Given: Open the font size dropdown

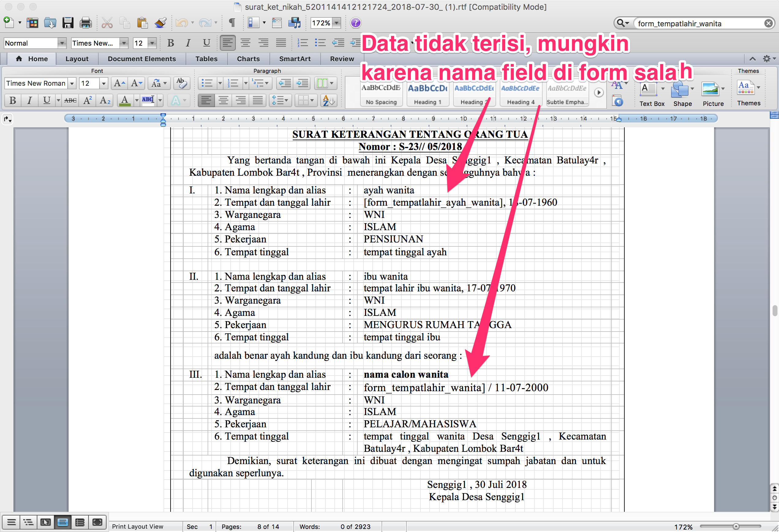Looking at the screenshot, I should pyautogui.click(x=103, y=84).
